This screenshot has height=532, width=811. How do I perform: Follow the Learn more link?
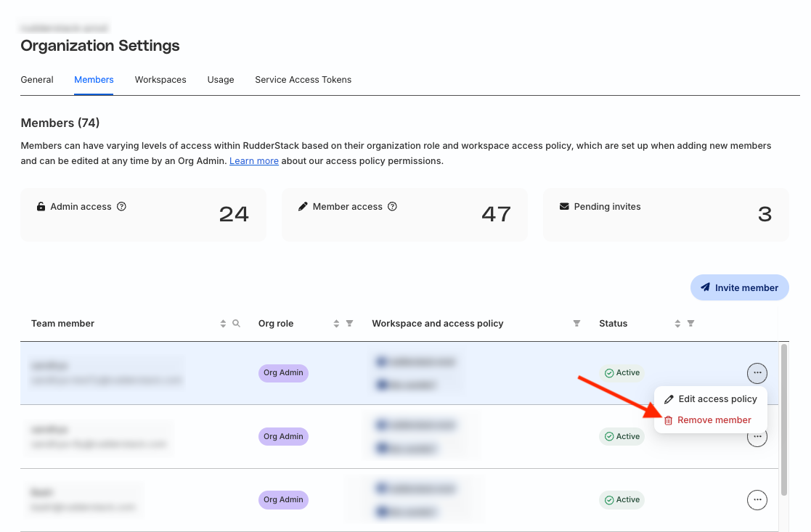[254, 161]
